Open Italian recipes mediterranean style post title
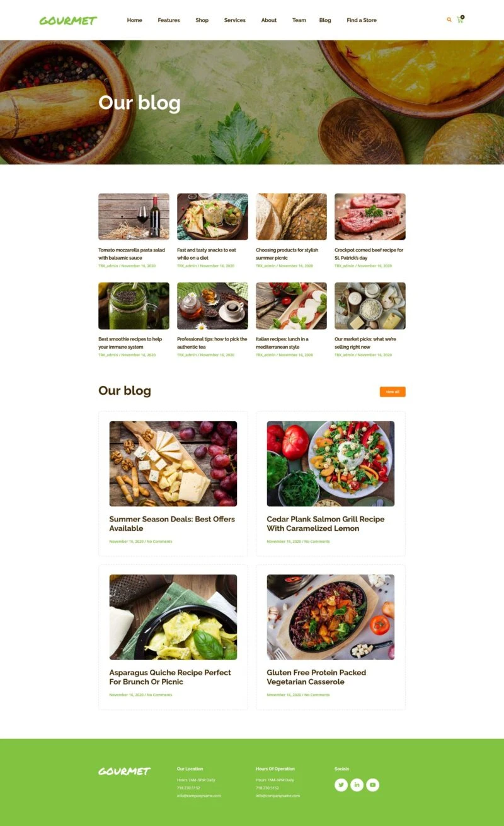504x826 pixels. click(282, 343)
